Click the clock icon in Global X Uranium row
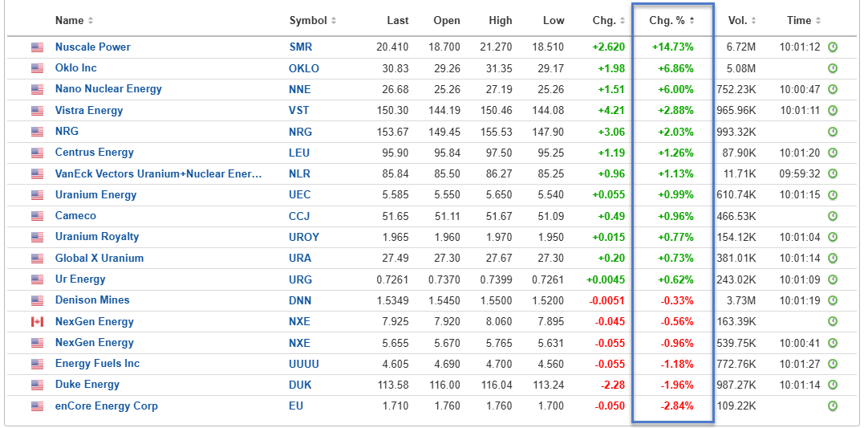 tap(832, 258)
